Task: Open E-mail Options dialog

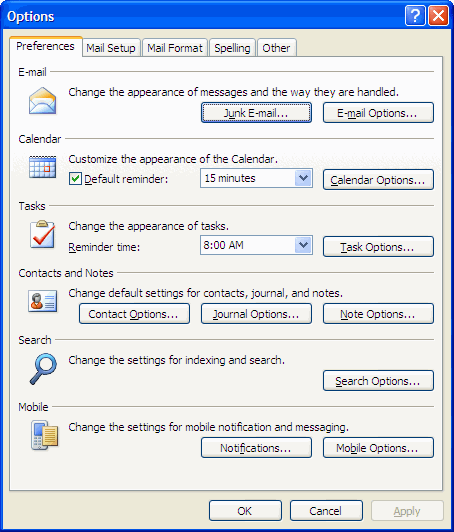Action: point(378,113)
